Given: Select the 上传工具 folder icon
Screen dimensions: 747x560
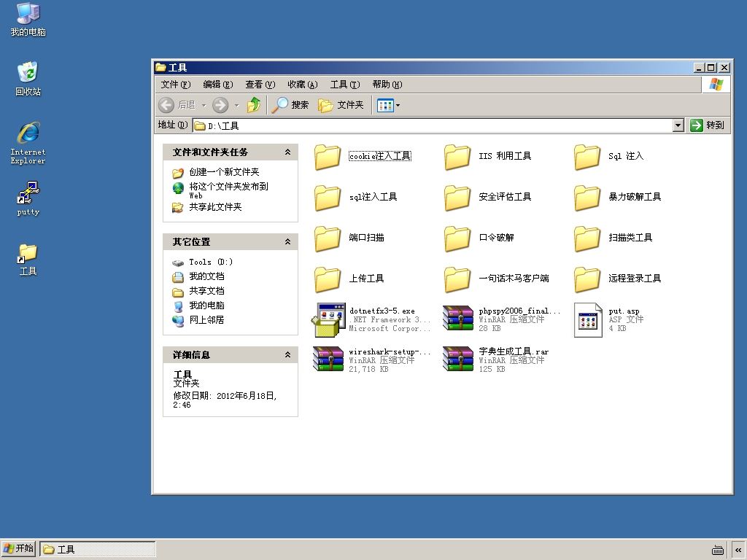Looking at the screenshot, I should pyautogui.click(x=328, y=279).
